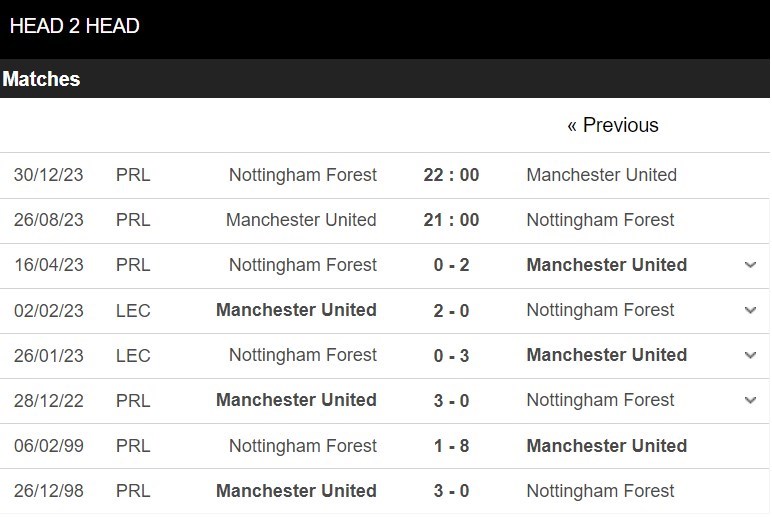
Task: Expand the 26/01/23 match details chevron
Action: click(750, 355)
